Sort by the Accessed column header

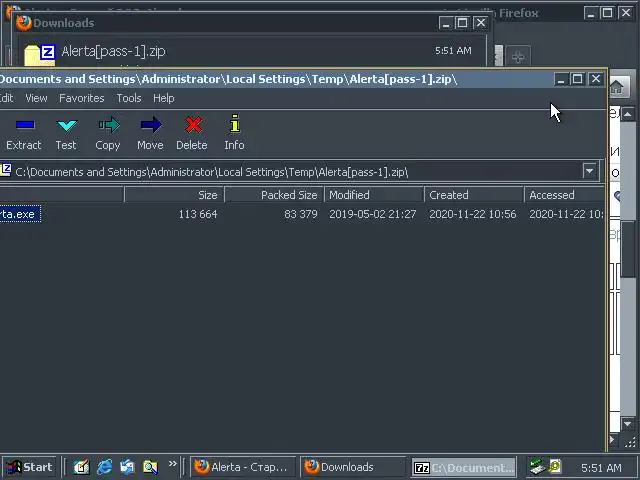(x=564, y=195)
